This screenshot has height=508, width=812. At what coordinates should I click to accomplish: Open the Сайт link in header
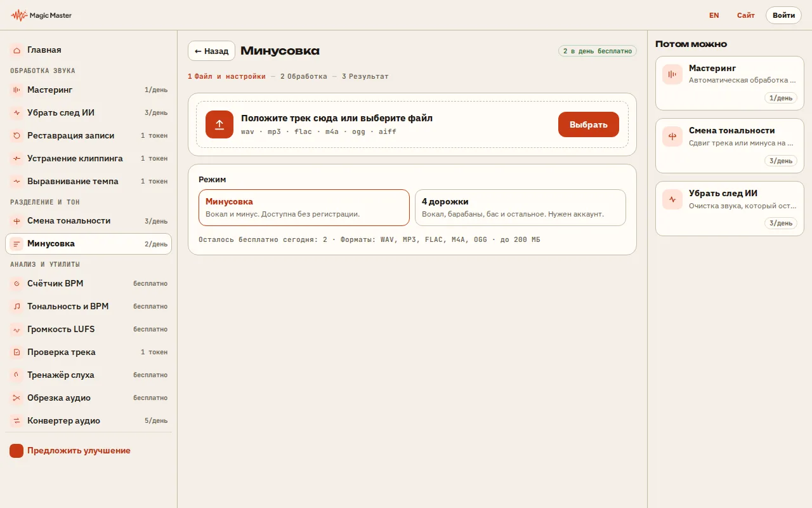pos(746,15)
